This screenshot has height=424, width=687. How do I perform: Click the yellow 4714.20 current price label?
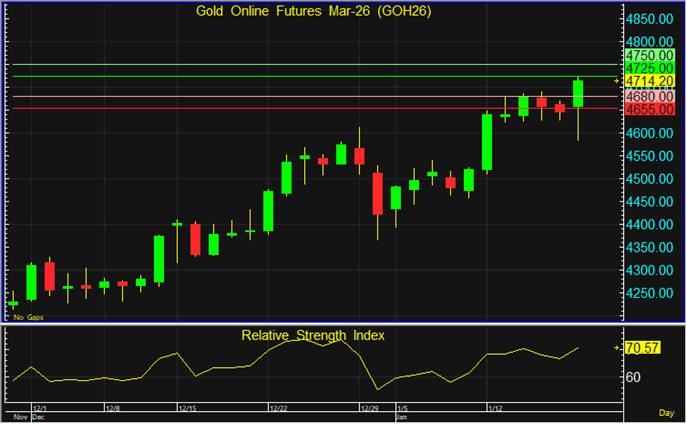[x=647, y=81]
